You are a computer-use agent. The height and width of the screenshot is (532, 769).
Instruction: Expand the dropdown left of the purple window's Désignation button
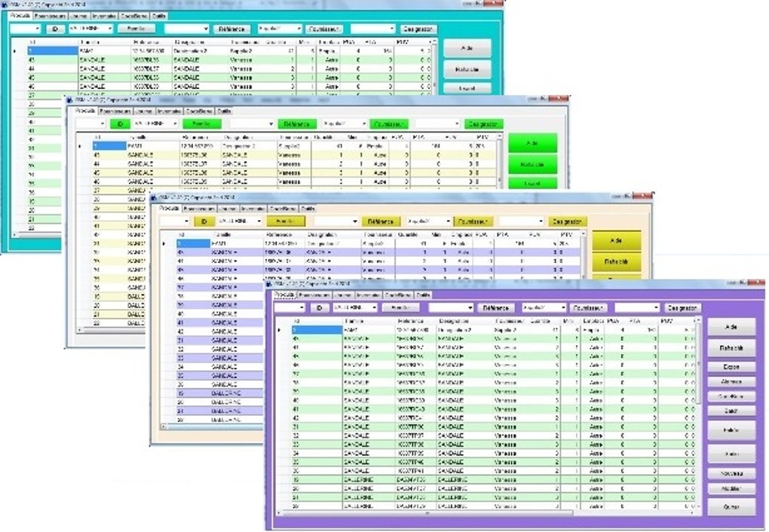[x=637, y=308]
